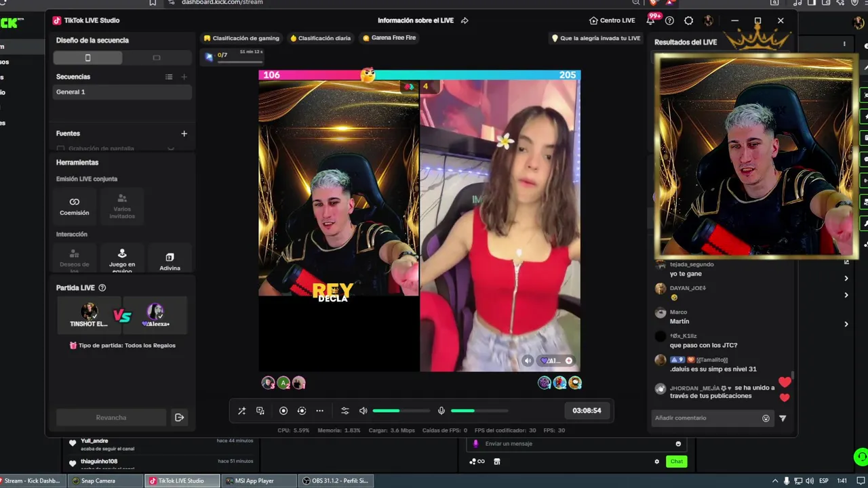Click the opponent's score 205

568,75
